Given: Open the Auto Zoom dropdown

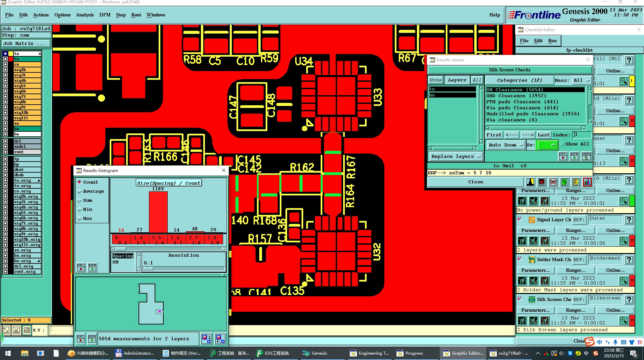Looking at the screenshot, I should [505, 145].
